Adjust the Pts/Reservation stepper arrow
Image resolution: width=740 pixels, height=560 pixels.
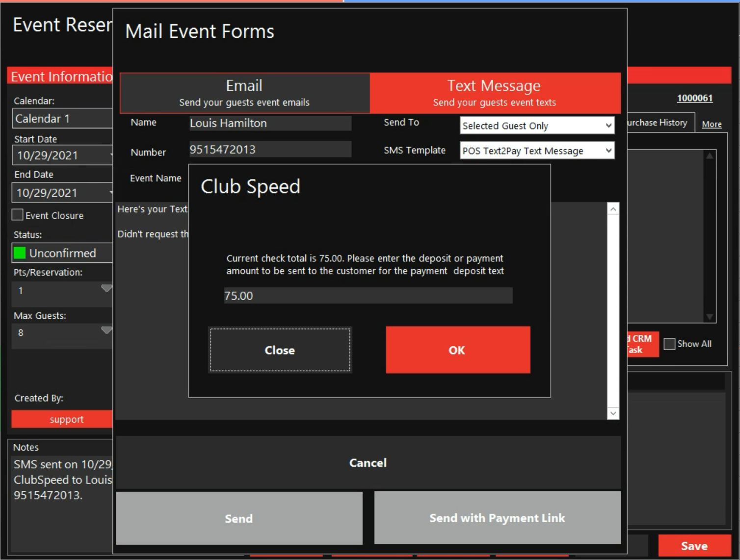pyautogui.click(x=106, y=288)
